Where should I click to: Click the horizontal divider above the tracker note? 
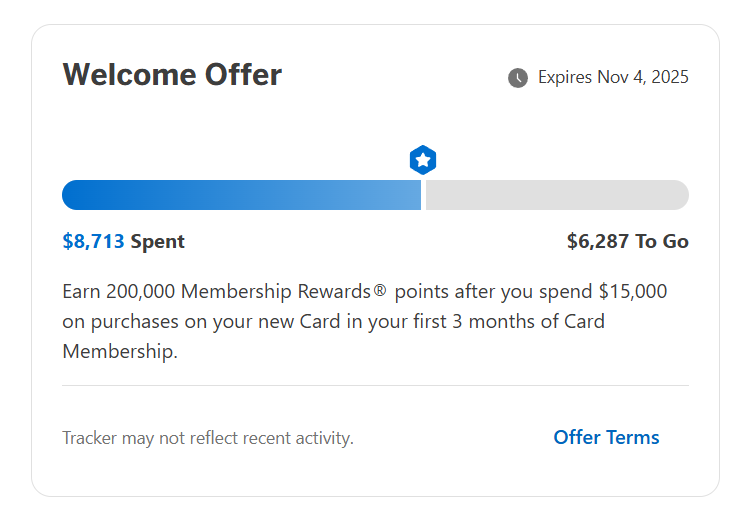375,385
